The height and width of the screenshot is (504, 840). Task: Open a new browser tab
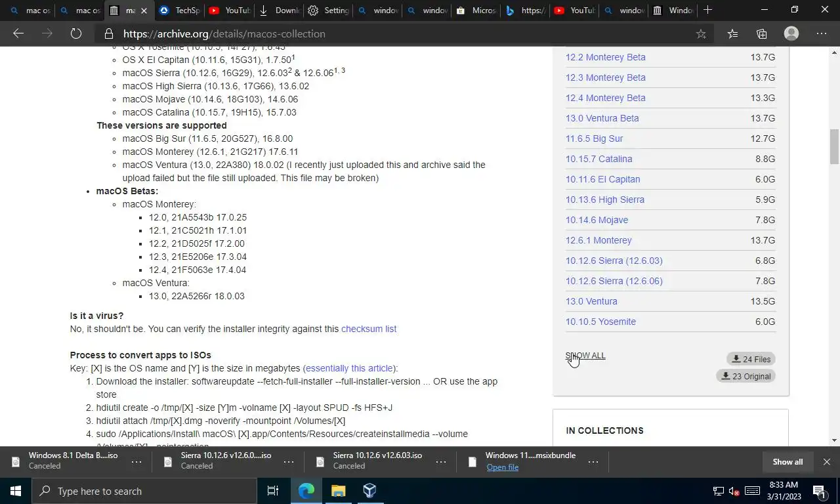pos(707,10)
